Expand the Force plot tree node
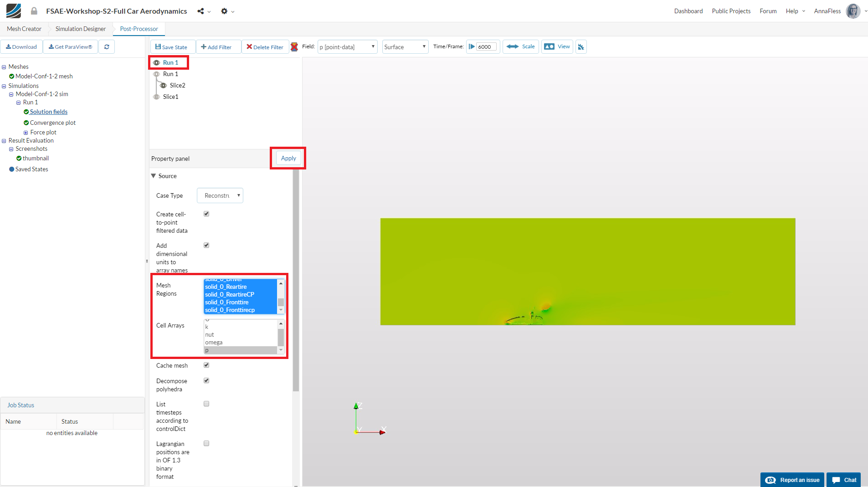 (26, 133)
